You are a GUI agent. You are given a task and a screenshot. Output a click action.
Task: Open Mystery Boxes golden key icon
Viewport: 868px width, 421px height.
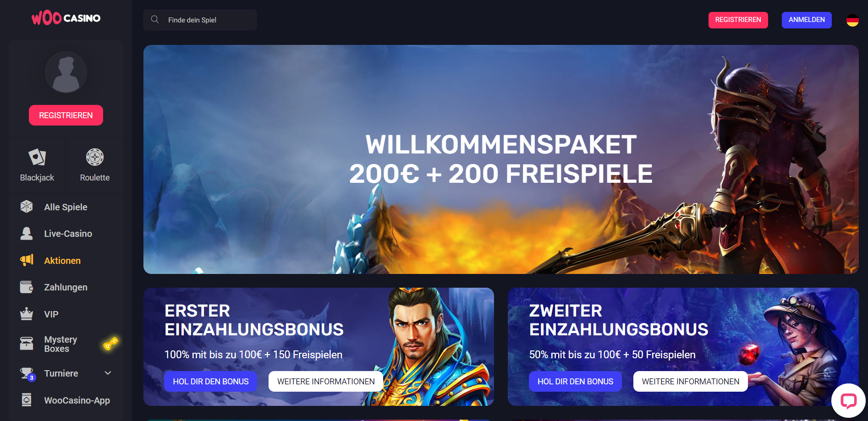click(110, 343)
